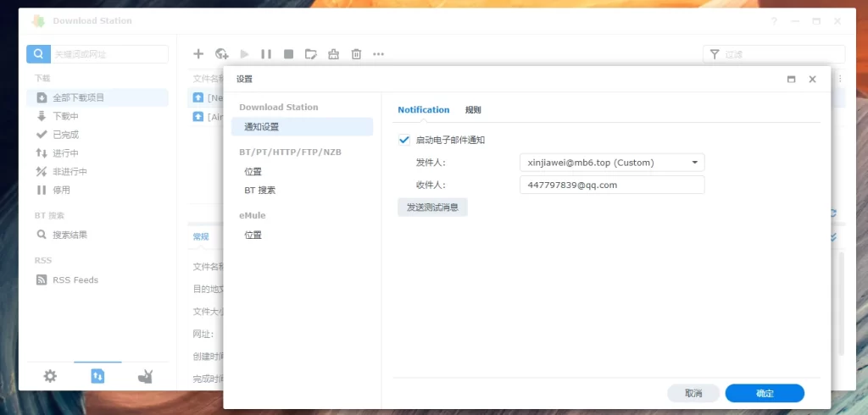Click the add-URL globe icon in toolbar
Screen dimensions: 868x415
coord(222,53)
